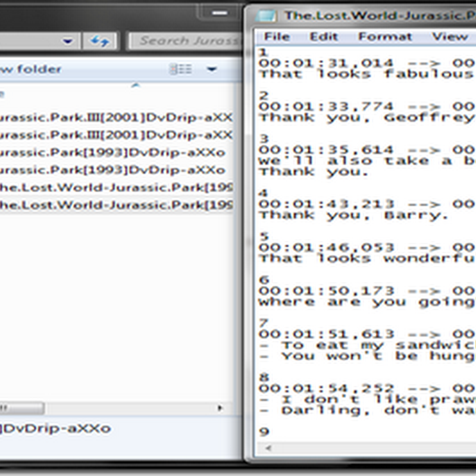Click the timestamp 00:01:35,614 in Notepad

(326, 151)
